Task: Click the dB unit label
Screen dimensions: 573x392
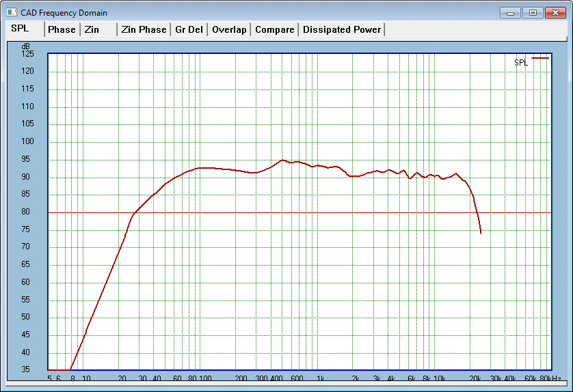Action: (x=25, y=46)
